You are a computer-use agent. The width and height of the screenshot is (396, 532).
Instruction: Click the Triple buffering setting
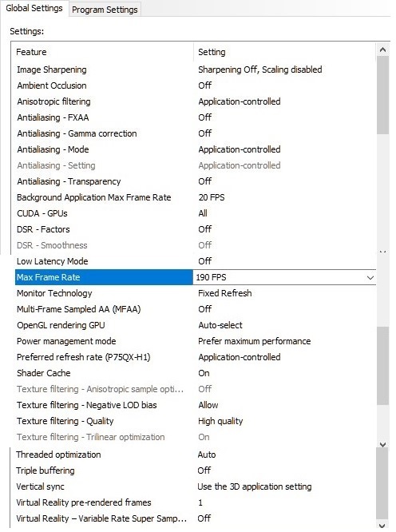pos(204,470)
